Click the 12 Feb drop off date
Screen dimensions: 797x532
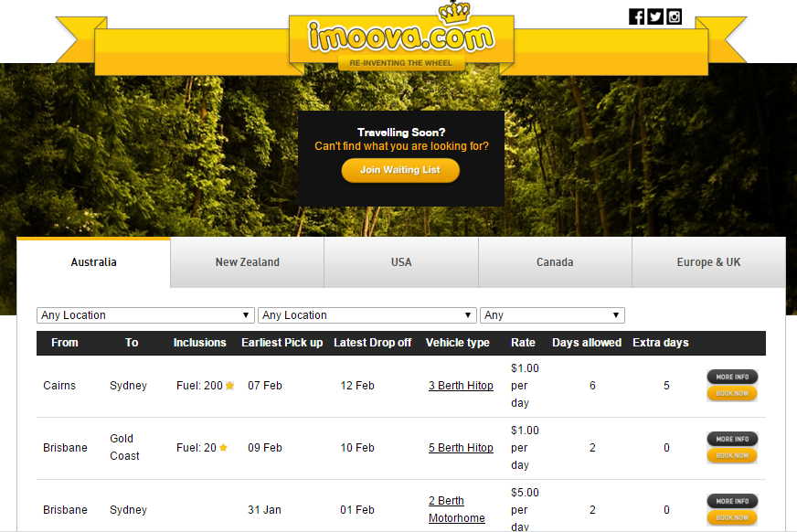pos(357,386)
